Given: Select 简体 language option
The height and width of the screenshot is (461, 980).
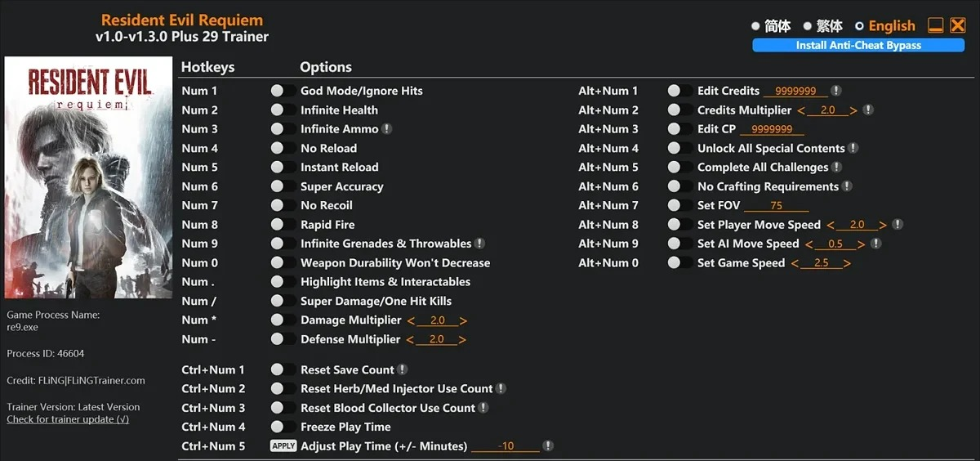Looking at the screenshot, I should [x=772, y=26].
